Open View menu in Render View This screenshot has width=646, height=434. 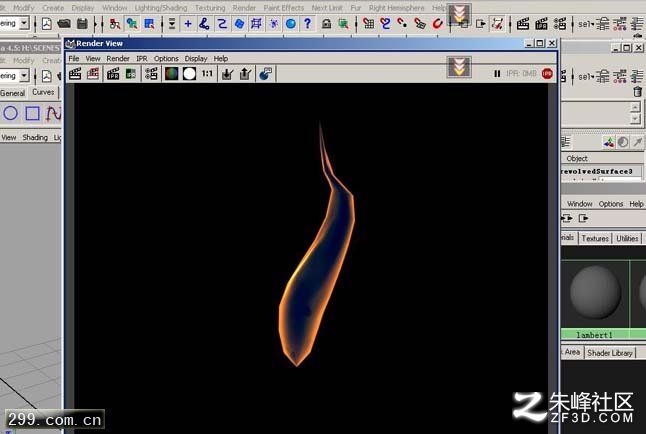tap(93, 59)
